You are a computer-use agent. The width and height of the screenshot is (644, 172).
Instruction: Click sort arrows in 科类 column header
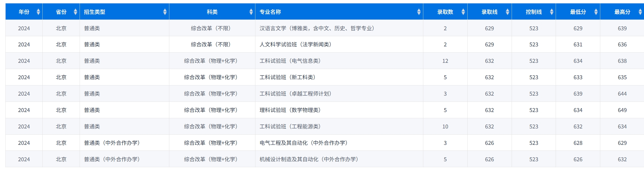[x=251, y=12]
